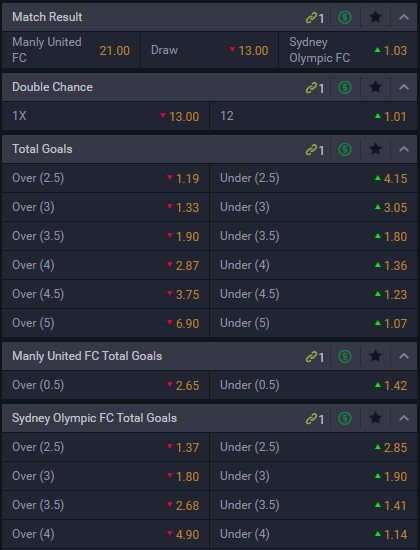Select Manly United FC at 21.00 odds
The image size is (420, 550).
click(x=71, y=50)
